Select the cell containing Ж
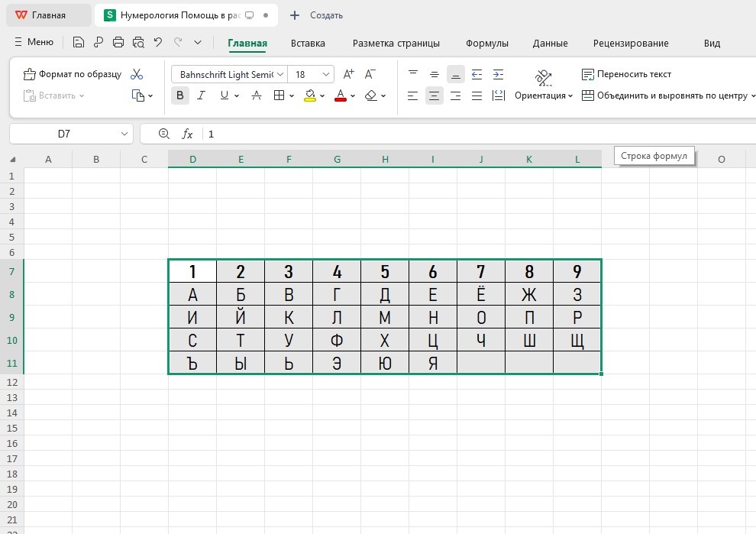The image size is (756, 534). (x=529, y=294)
